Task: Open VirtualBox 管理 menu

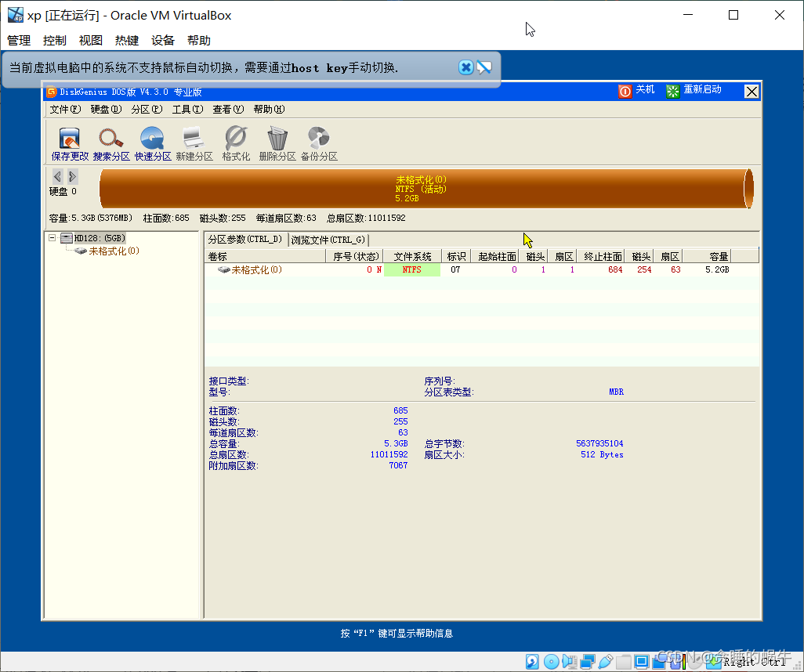Action: (19, 41)
